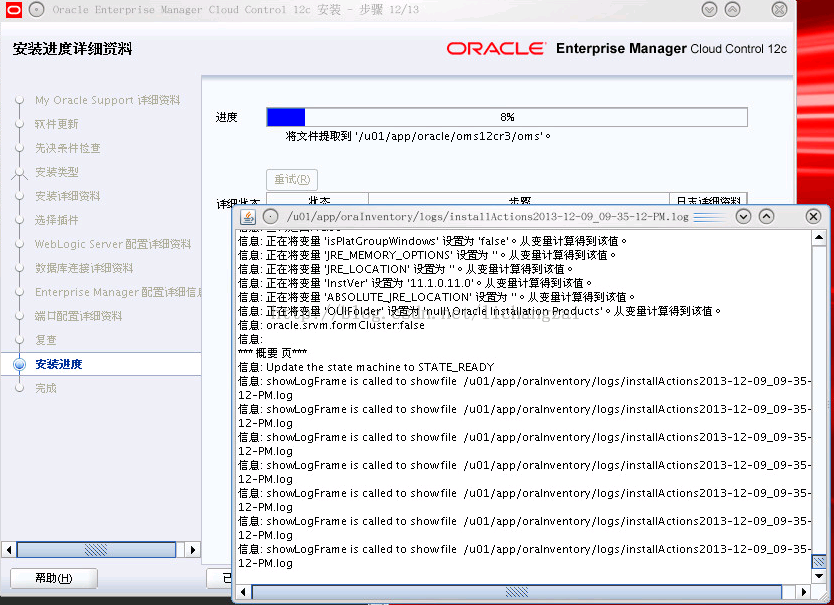Image resolution: width=834 pixels, height=605 pixels.
Task: Click log line containing 'isPlatGroupWindows'
Action: tap(432, 241)
